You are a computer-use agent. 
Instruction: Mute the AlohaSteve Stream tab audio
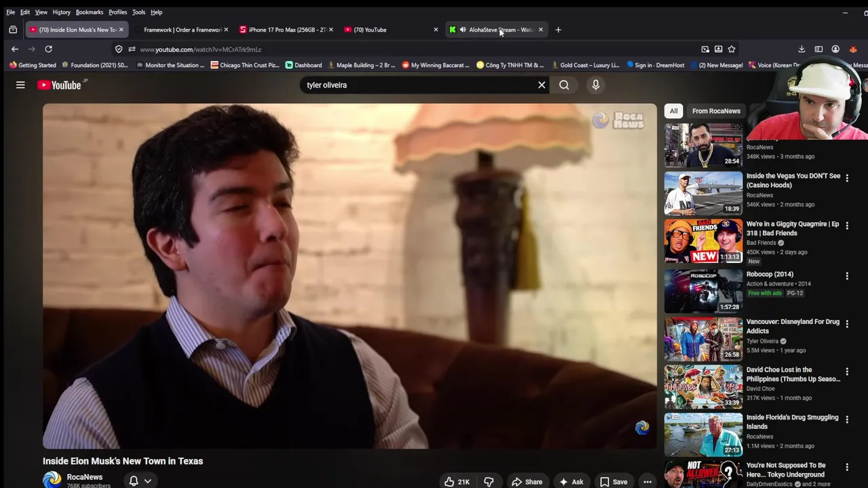tap(462, 30)
